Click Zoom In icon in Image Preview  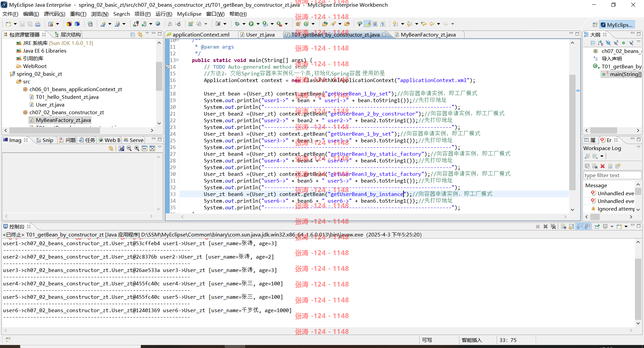[x=137, y=148]
